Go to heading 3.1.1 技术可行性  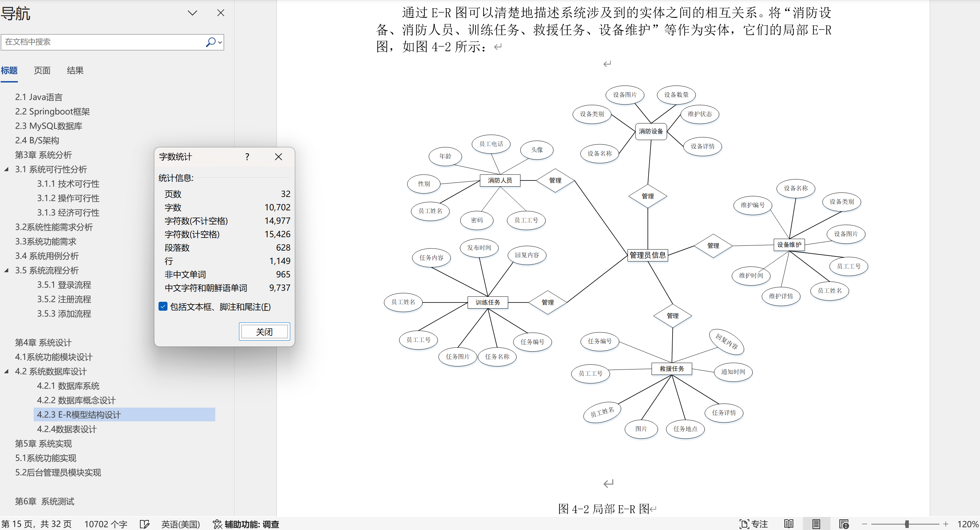coord(68,184)
